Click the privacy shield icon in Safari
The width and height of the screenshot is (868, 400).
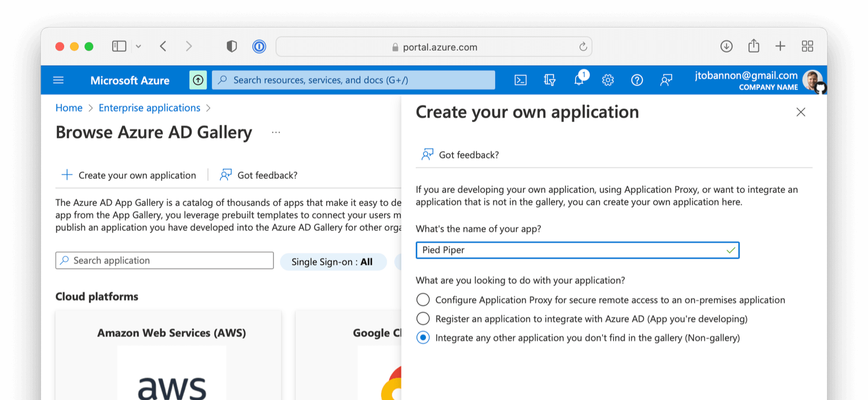232,47
